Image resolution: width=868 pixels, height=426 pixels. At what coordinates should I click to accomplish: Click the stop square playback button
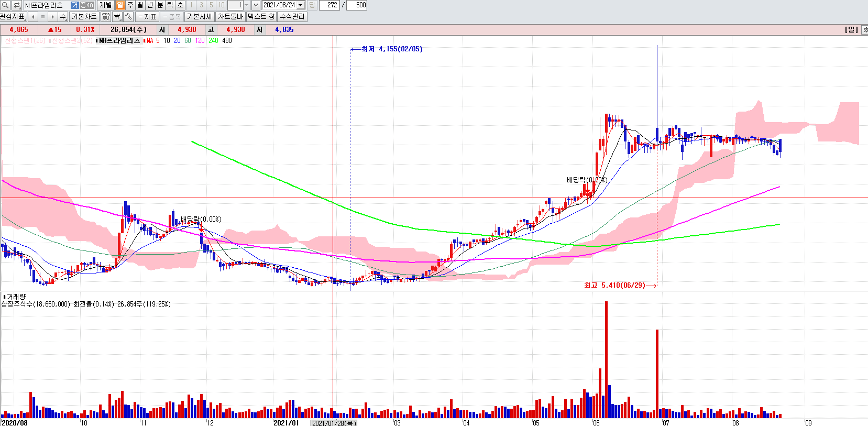coord(43,17)
